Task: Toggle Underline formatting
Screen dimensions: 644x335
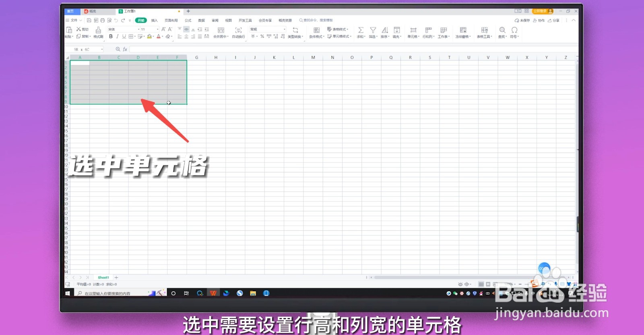Action: coord(124,36)
